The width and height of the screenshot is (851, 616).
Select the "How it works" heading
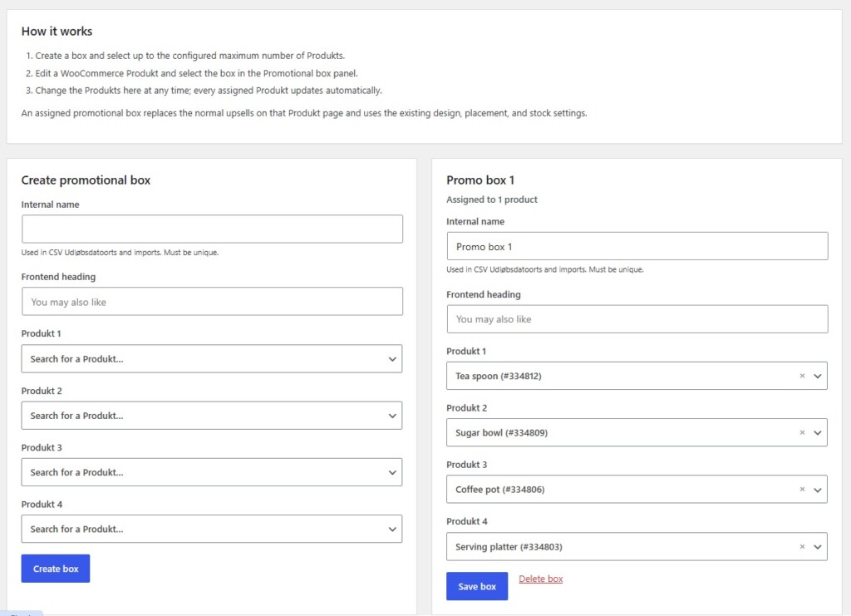pyautogui.click(x=57, y=32)
